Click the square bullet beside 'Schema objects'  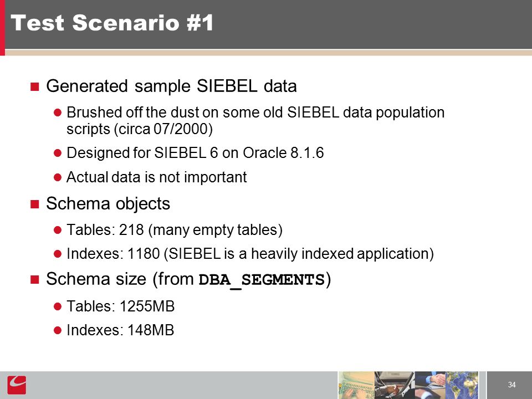(x=34, y=204)
